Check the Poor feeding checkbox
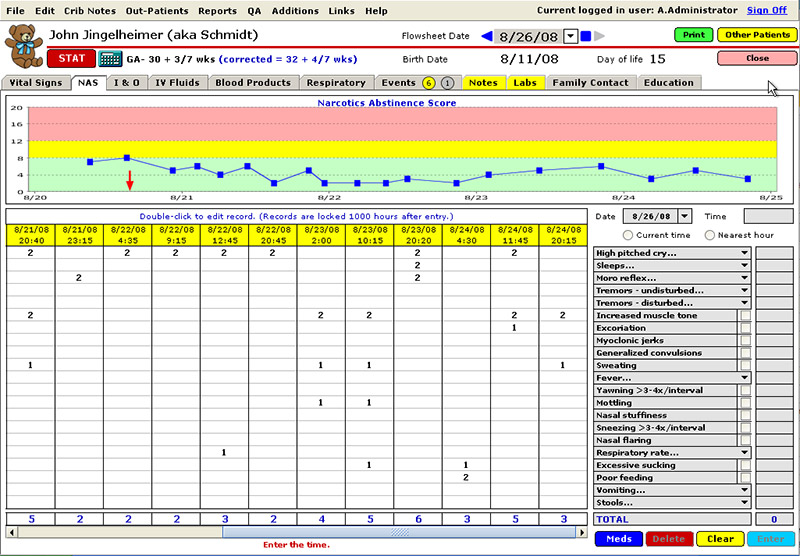The width and height of the screenshot is (800, 556). (x=745, y=478)
